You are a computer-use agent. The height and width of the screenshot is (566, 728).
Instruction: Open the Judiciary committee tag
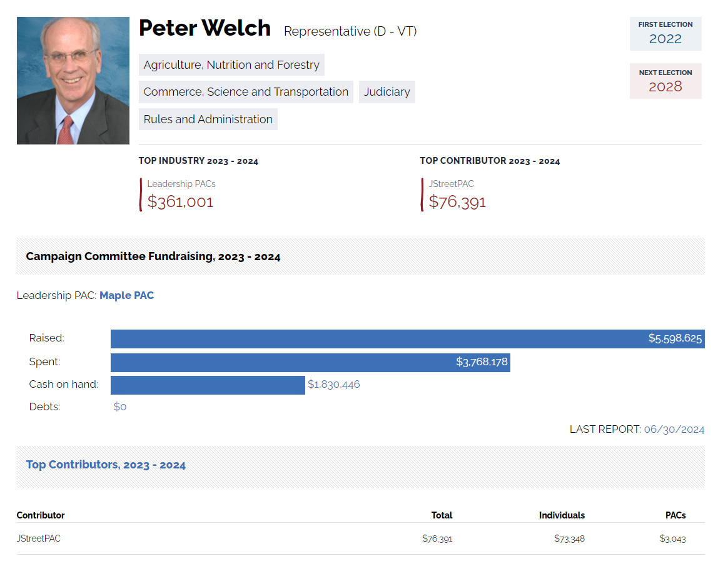click(x=387, y=92)
